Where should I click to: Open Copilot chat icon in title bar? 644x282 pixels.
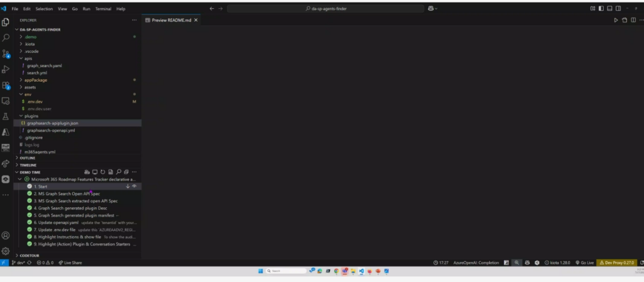coord(430,8)
